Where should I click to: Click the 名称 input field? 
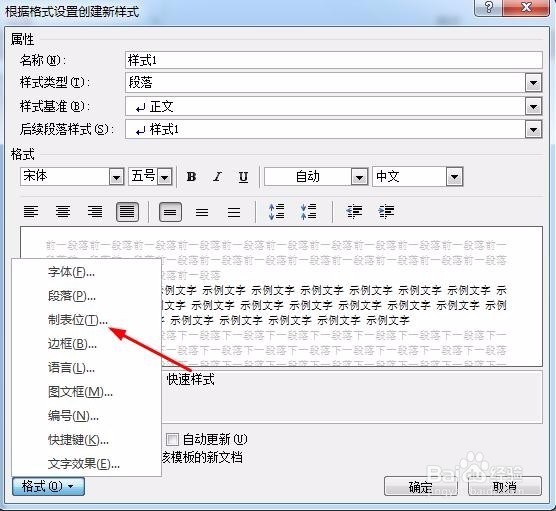[334, 60]
